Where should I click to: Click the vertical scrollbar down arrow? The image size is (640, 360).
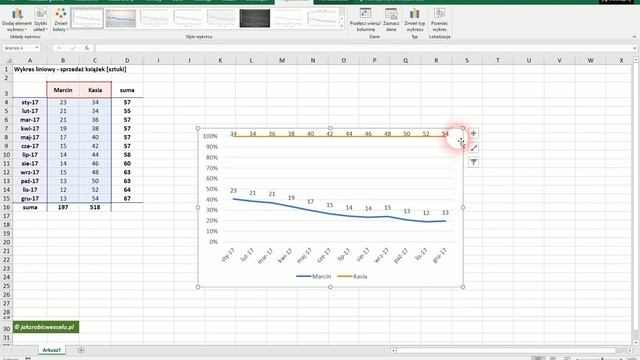point(636,342)
